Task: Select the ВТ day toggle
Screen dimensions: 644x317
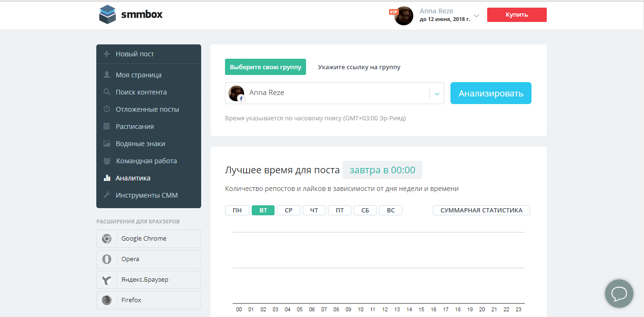Action: tap(263, 210)
